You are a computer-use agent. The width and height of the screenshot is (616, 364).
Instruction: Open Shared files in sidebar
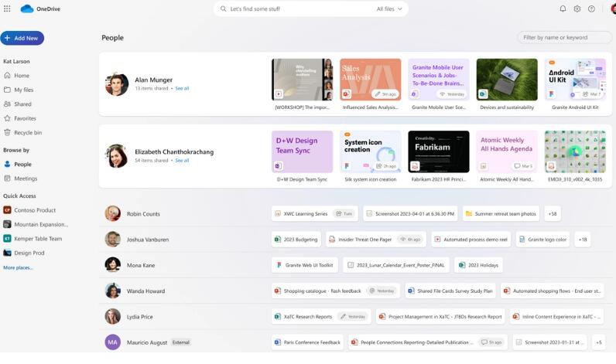(22, 104)
